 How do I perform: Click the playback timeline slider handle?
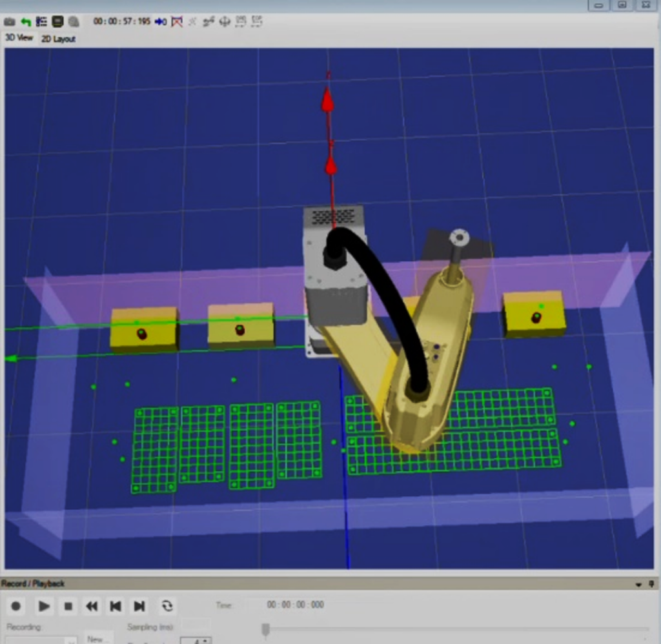[x=267, y=629]
